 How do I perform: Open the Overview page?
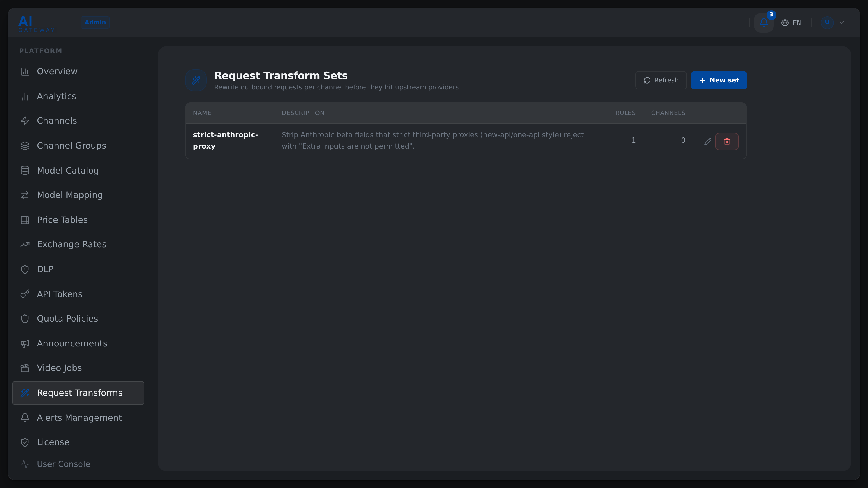point(78,71)
